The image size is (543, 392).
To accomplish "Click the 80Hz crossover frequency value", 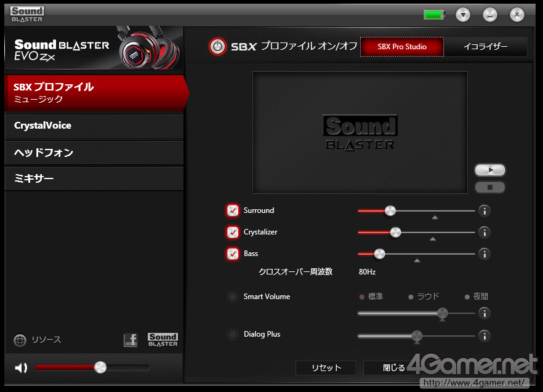I will pos(367,272).
